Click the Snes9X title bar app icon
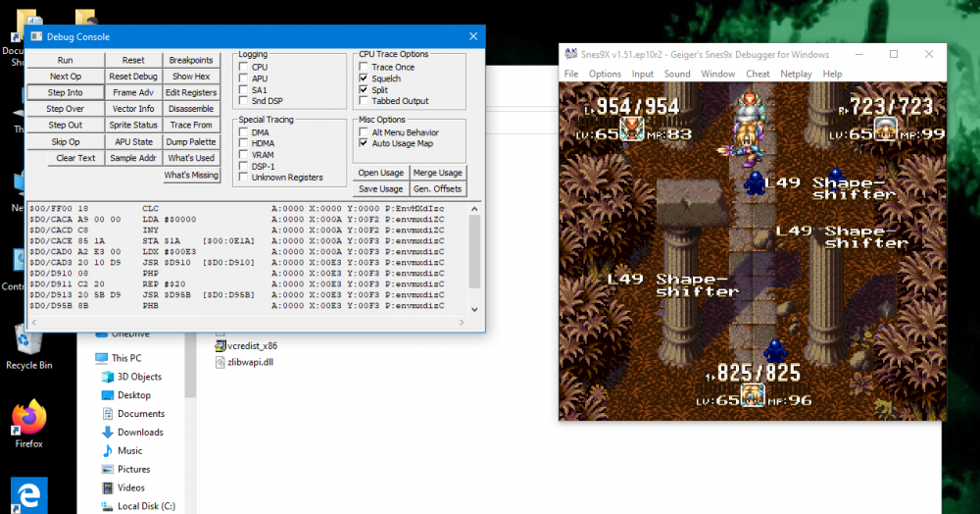980x514 pixels. tap(570, 54)
